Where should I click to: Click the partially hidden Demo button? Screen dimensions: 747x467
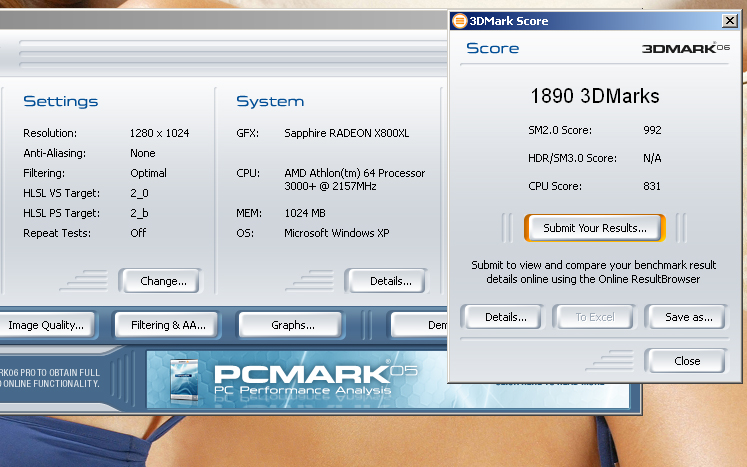click(x=419, y=325)
